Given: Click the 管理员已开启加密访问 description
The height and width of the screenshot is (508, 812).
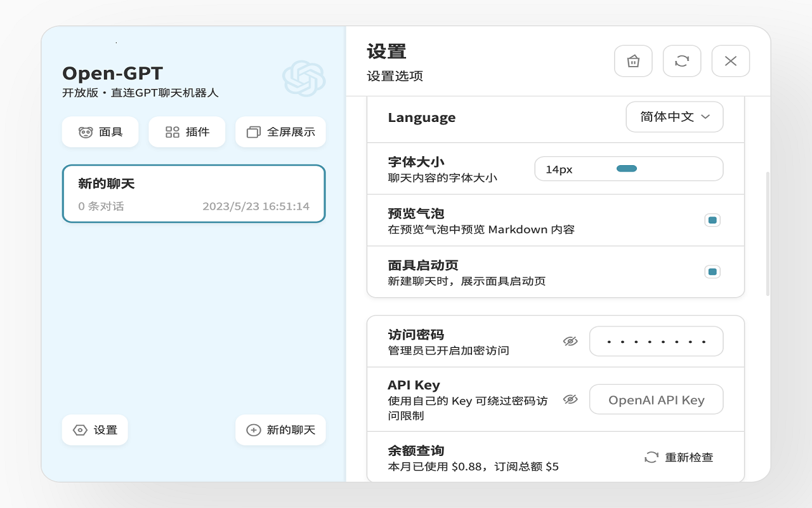Looking at the screenshot, I should point(449,351).
